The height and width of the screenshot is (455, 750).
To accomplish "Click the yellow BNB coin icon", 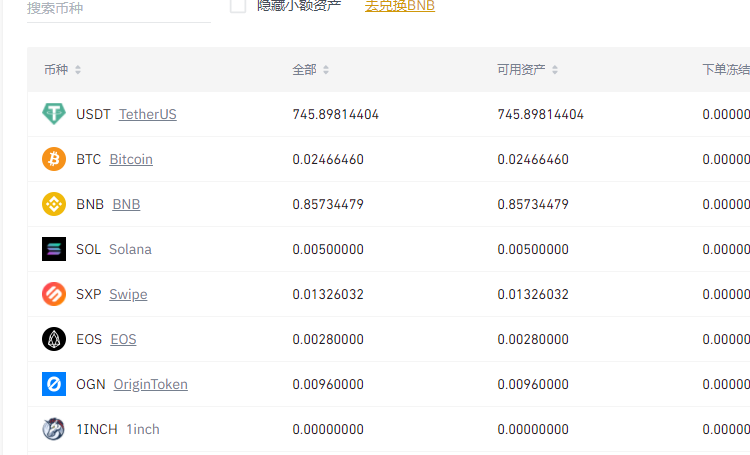I will 54,204.
